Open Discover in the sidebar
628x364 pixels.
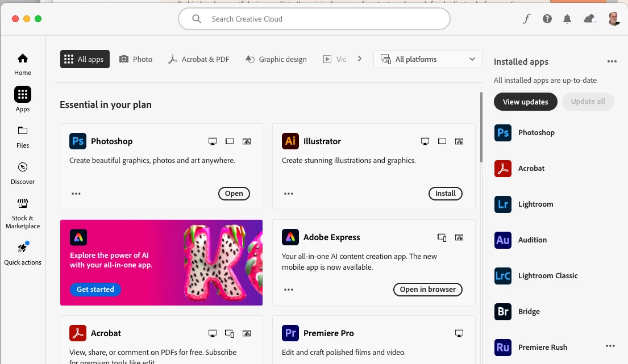pos(22,173)
